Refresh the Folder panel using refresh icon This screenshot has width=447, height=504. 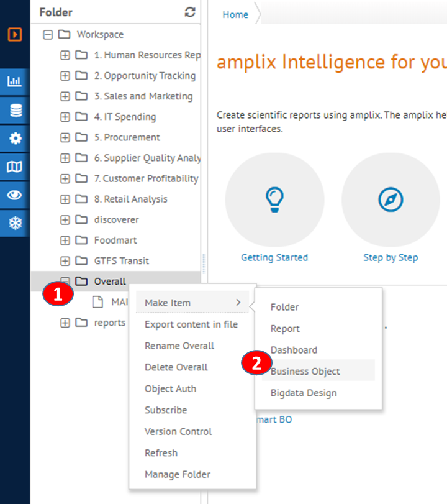point(190,12)
